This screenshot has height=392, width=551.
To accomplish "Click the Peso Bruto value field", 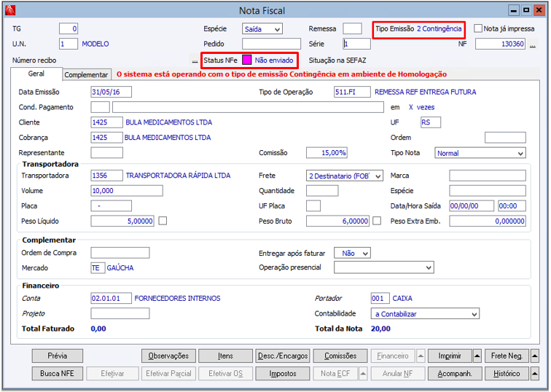I will pyautogui.click(x=337, y=221).
